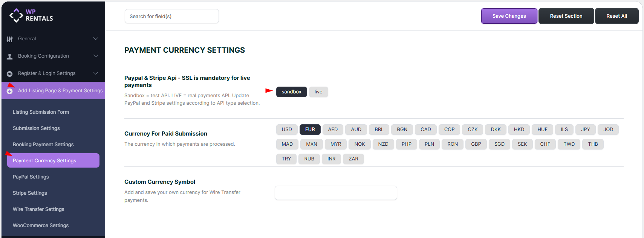Image resolution: width=644 pixels, height=238 pixels.
Task: Go to Wire Transfer Settings
Action: pyautogui.click(x=38, y=209)
